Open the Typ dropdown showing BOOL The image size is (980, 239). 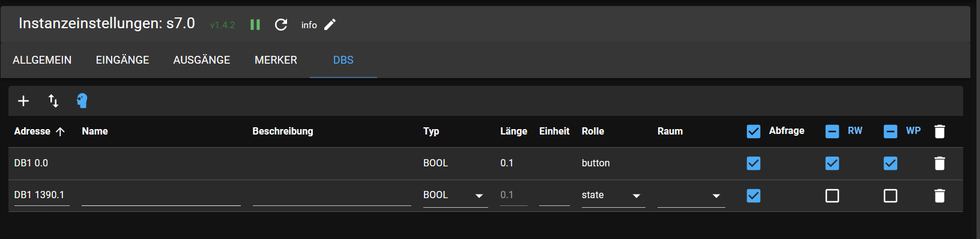coord(455,195)
